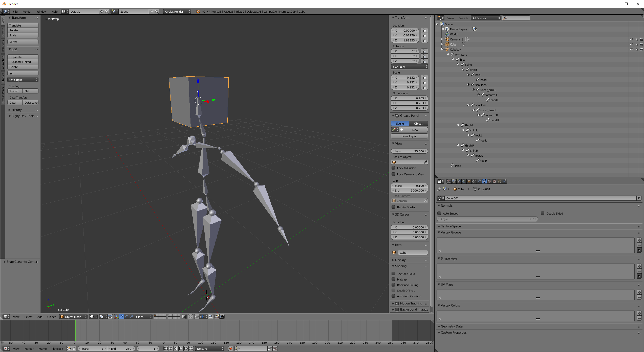Image resolution: width=644 pixels, height=352 pixels.
Task: Switch to the Create sidebar tab
Action: click(x=3, y=32)
